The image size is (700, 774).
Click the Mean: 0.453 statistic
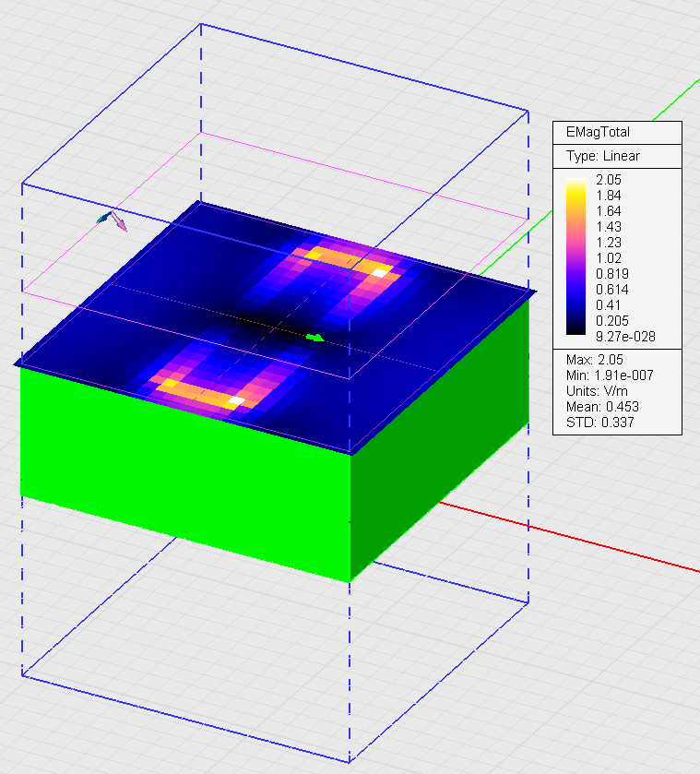602,407
